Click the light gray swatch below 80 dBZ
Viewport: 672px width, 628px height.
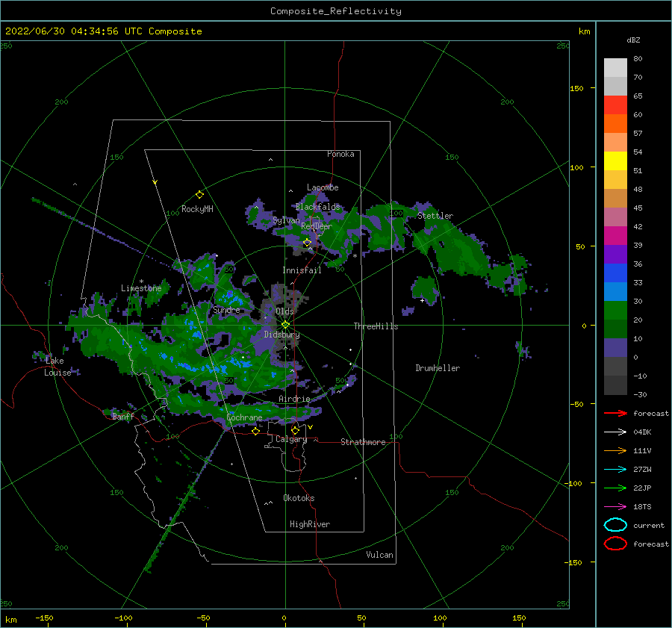coord(615,67)
